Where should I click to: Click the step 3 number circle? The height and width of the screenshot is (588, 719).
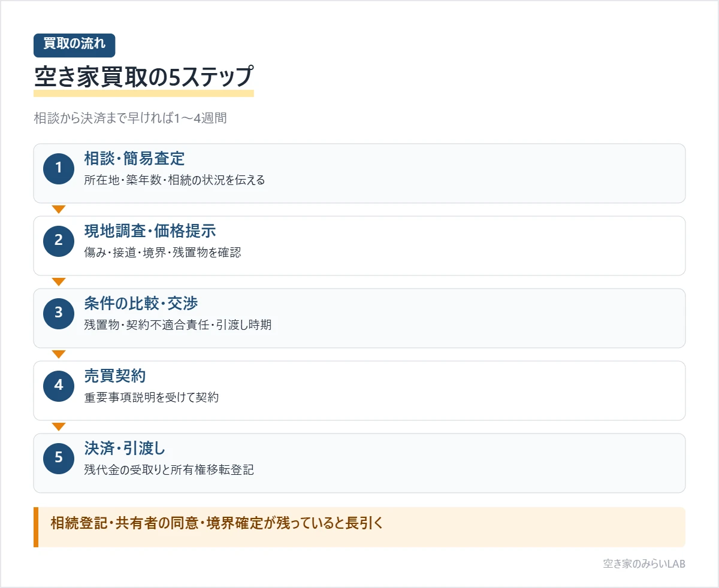point(59,313)
